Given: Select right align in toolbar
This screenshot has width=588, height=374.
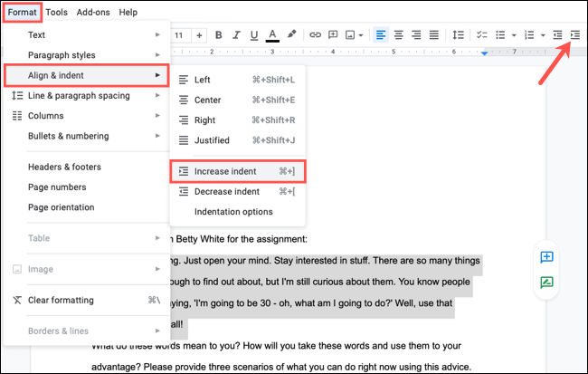Looking at the screenshot, I should (416, 35).
